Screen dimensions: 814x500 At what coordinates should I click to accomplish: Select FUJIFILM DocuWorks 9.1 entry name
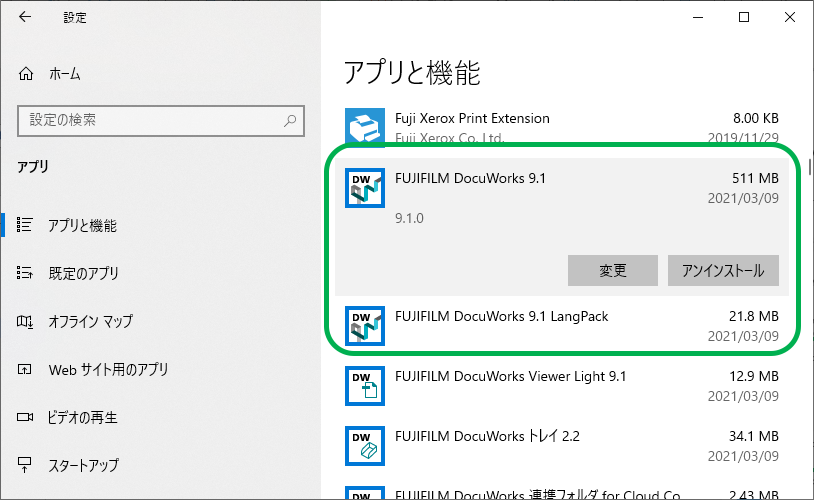point(470,178)
